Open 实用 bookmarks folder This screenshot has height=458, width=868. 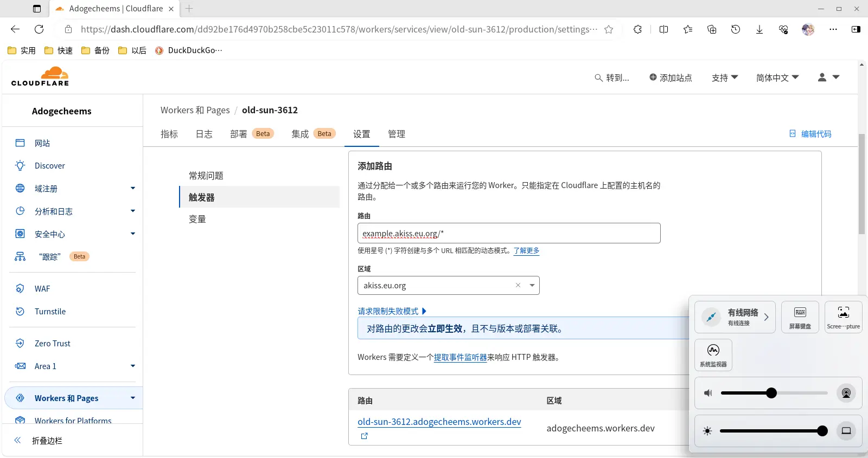22,50
